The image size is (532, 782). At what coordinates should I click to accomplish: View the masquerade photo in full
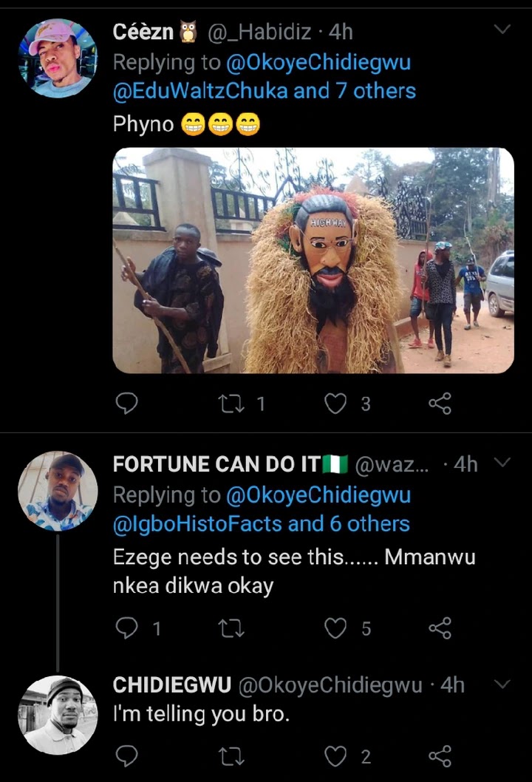(x=313, y=260)
